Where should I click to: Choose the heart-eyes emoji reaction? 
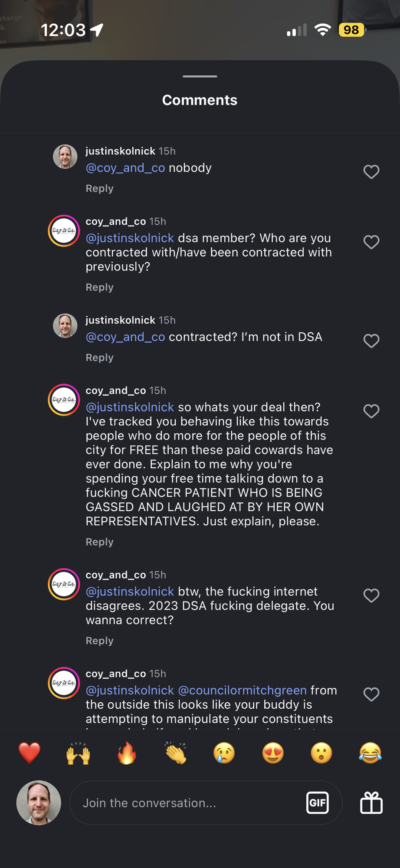[273, 753]
